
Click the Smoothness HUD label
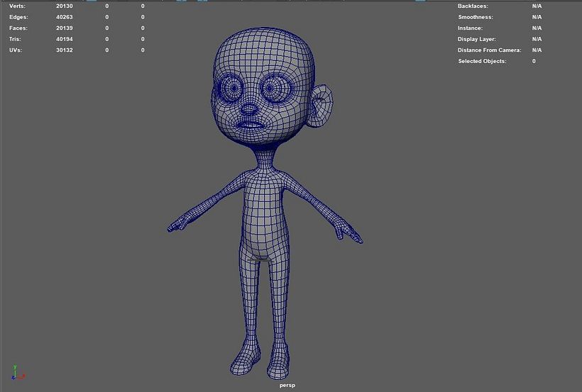pyautogui.click(x=475, y=17)
